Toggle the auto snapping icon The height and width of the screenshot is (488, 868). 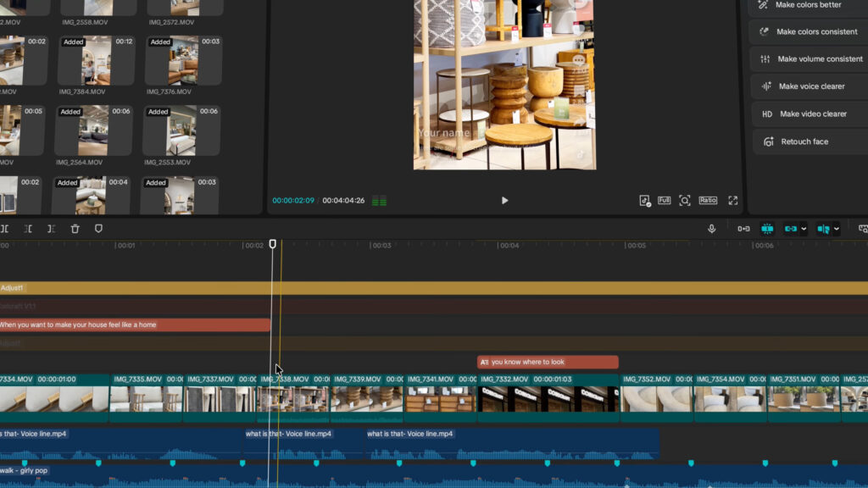tap(767, 229)
